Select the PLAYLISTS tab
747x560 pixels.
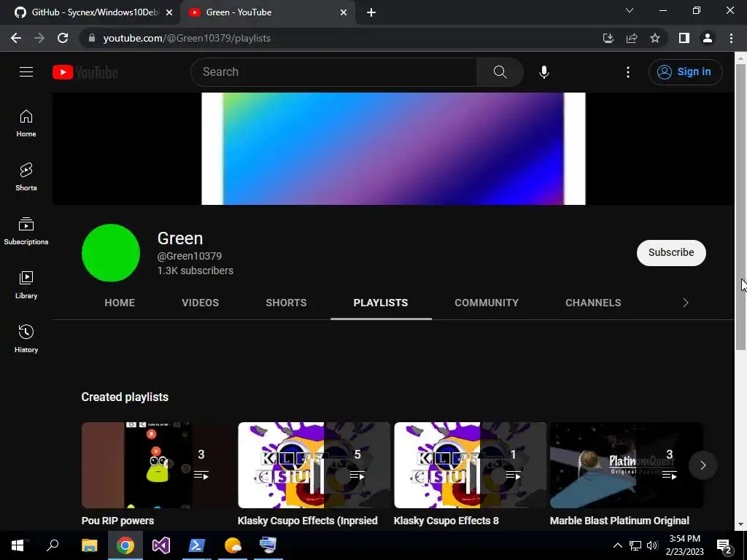(381, 303)
